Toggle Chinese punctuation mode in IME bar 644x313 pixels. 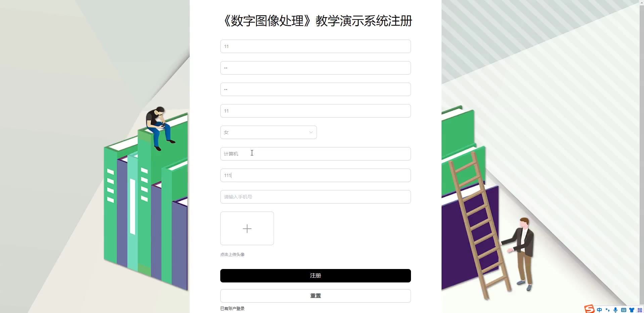tap(607, 310)
